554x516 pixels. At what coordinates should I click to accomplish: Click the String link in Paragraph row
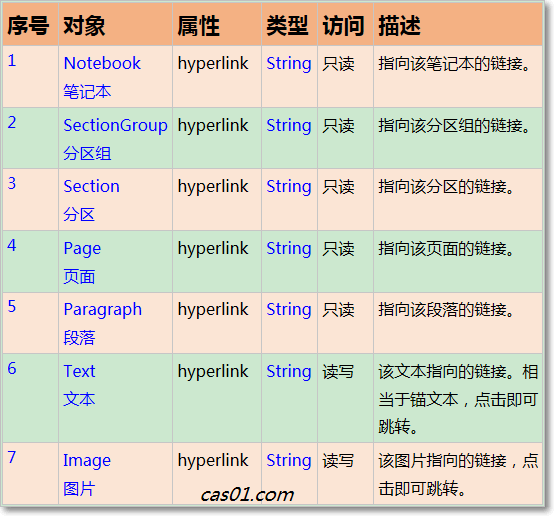pyautogui.click(x=289, y=310)
